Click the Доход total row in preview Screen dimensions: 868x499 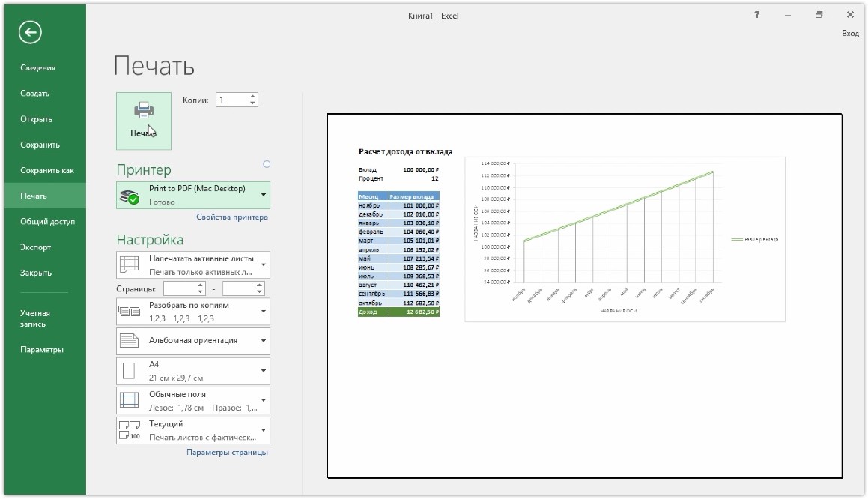398,312
